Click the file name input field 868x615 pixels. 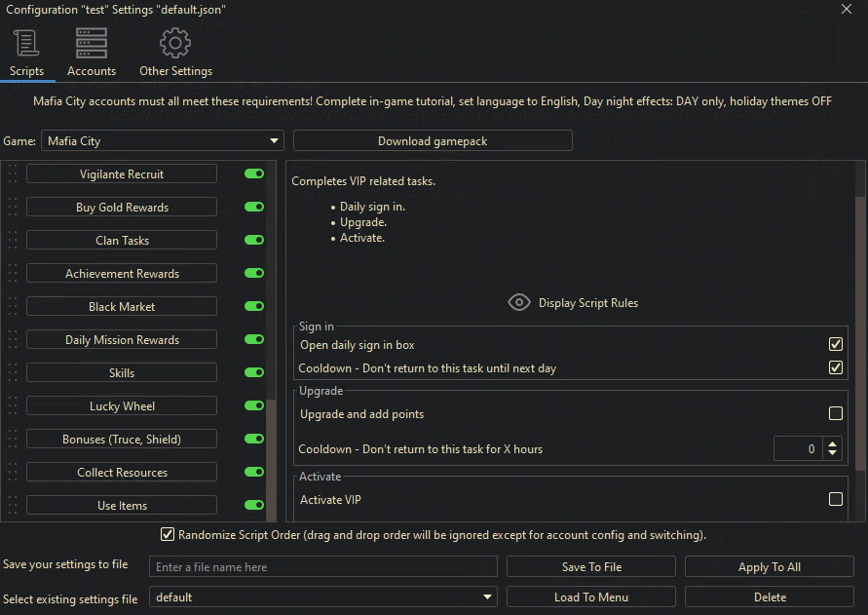point(322,567)
